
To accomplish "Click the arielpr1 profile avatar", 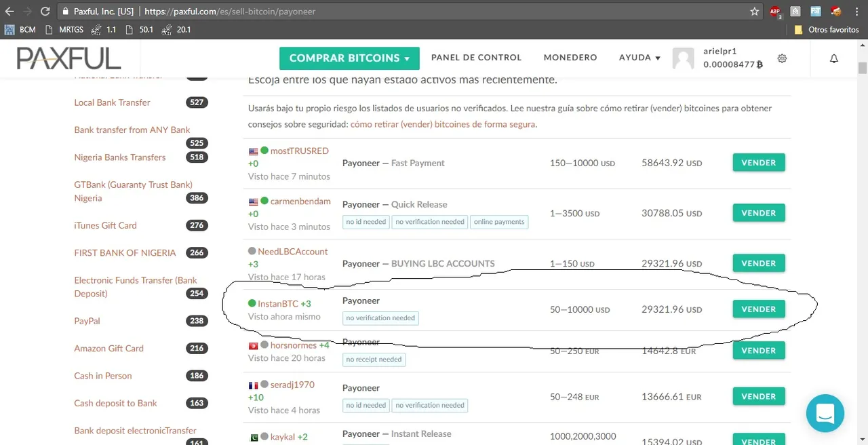I will 684,58.
